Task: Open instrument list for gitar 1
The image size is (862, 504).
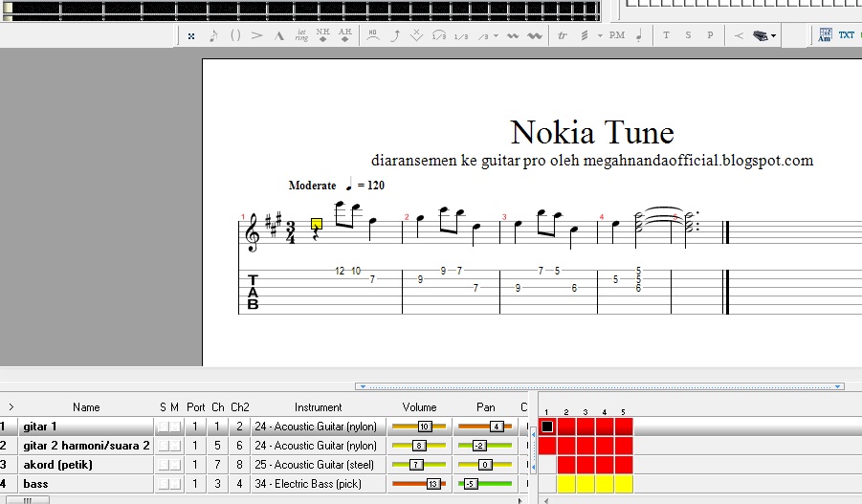Action: click(318, 427)
